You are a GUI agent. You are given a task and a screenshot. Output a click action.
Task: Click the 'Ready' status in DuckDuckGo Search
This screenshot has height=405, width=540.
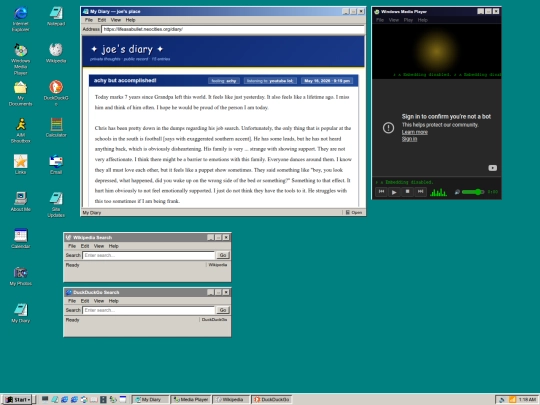pyautogui.click(x=72, y=320)
